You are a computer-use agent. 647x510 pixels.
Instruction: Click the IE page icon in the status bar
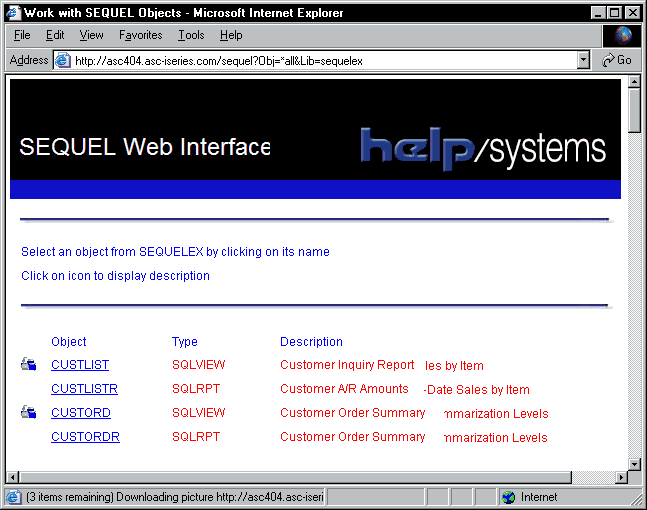13,497
